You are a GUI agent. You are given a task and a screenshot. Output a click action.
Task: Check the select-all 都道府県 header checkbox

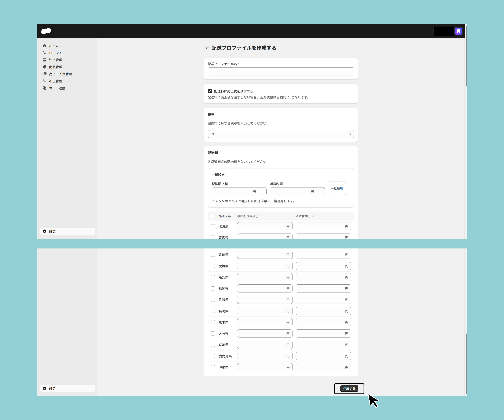213,216
